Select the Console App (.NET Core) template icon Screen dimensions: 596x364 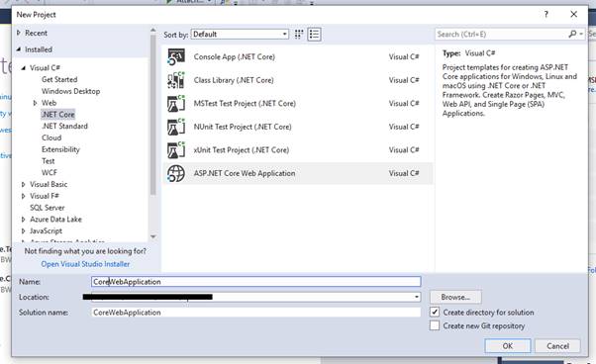[x=176, y=57]
